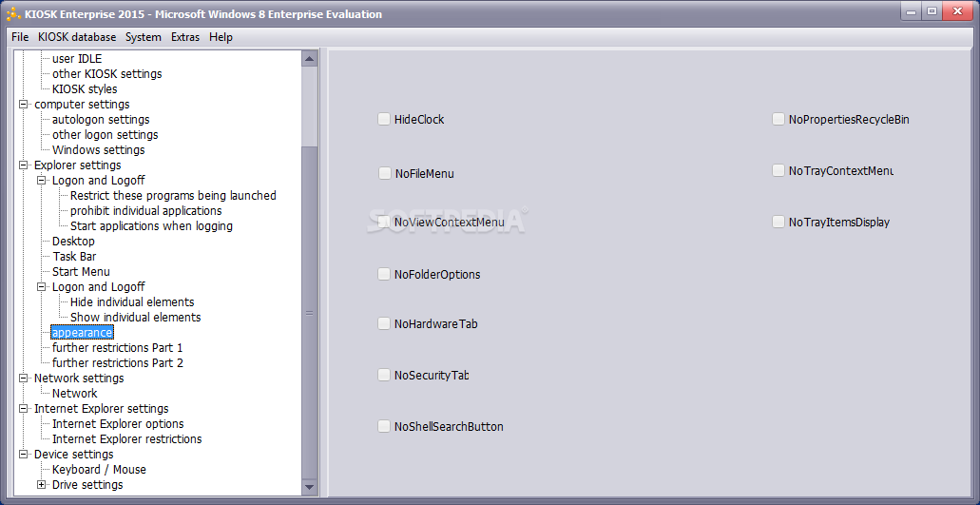Image resolution: width=980 pixels, height=505 pixels.
Task: Select Windows settings tree item
Action: [x=98, y=150]
